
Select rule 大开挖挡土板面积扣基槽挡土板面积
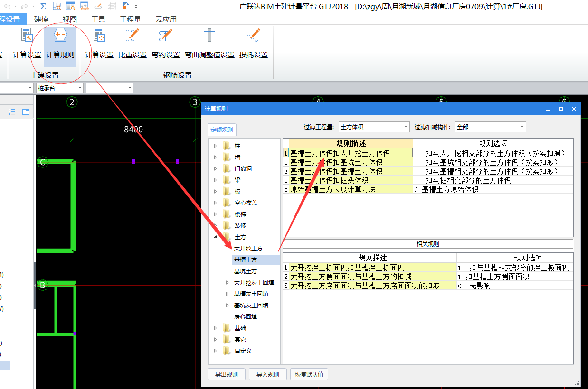point(373,268)
